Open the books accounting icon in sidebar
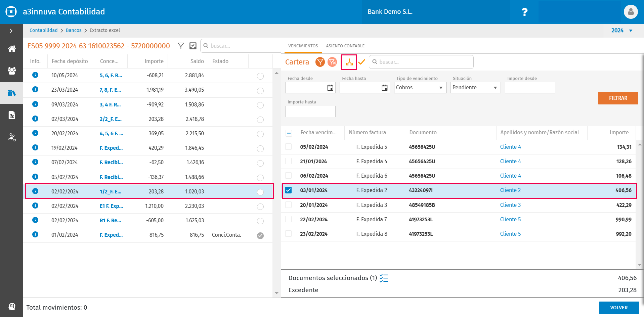 coord(12,93)
